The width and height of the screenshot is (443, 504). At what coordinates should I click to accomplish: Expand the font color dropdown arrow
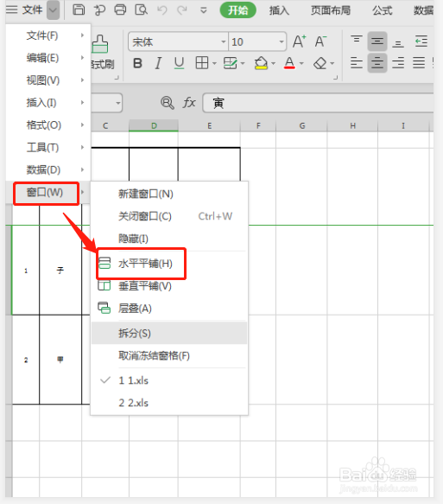301,63
